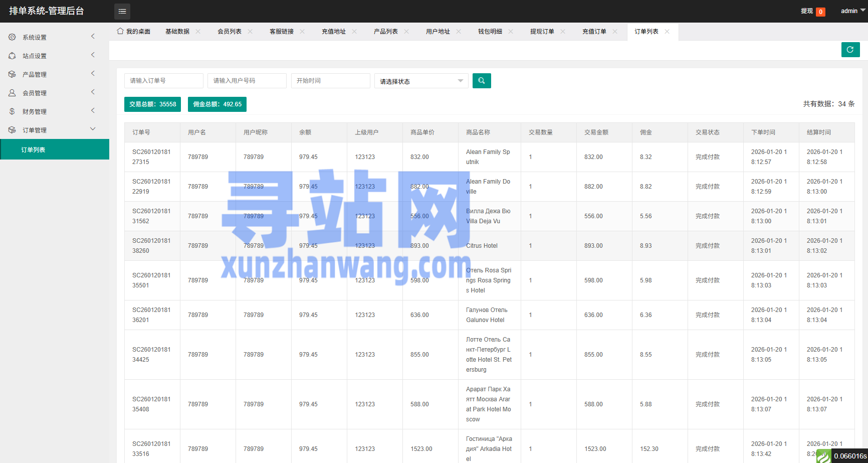Open the 请选择状态 status dropdown
This screenshot has height=463, width=868.
coord(421,81)
